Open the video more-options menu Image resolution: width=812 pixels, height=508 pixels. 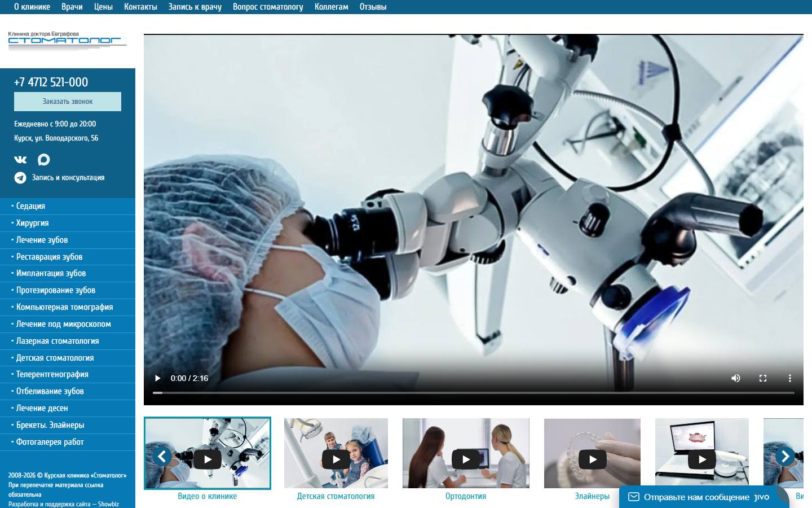click(790, 378)
